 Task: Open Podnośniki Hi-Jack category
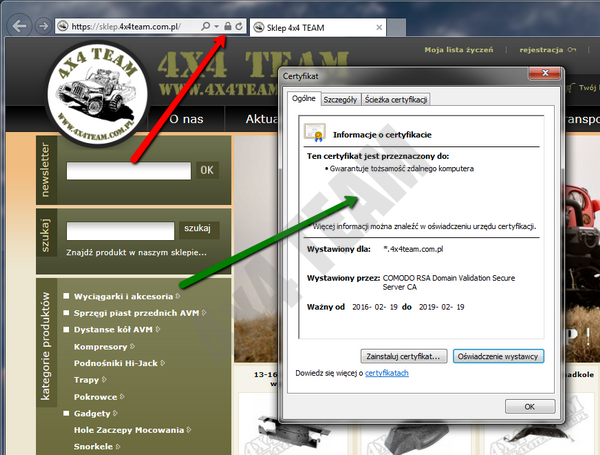[116, 363]
